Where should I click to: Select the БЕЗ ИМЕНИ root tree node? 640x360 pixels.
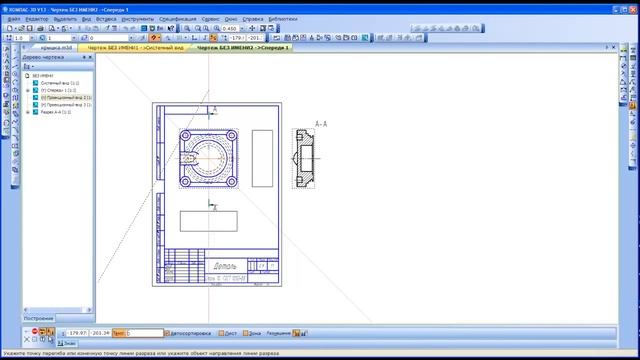tap(43, 76)
